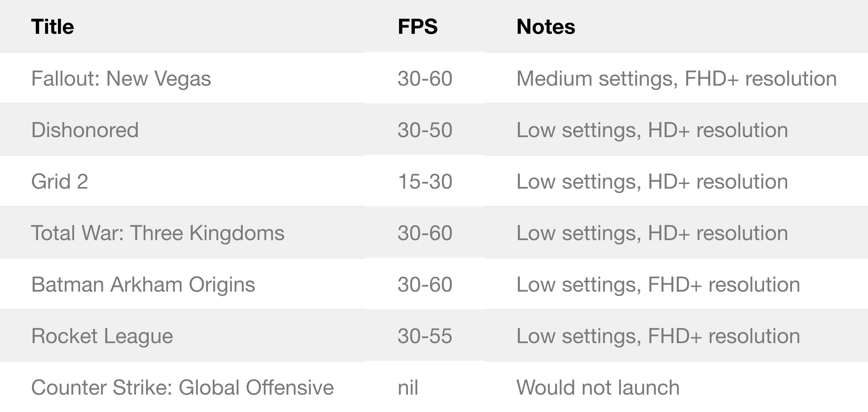The image size is (868, 412).
Task: Click the 30-55 FPS value for Rocket League
Action: pyautogui.click(x=425, y=336)
